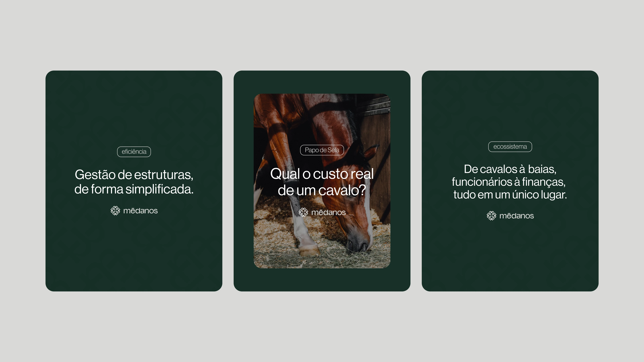This screenshot has height=362, width=644.
Task: Select the text 'de forma simplificada.'
Action: (x=134, y=189)
